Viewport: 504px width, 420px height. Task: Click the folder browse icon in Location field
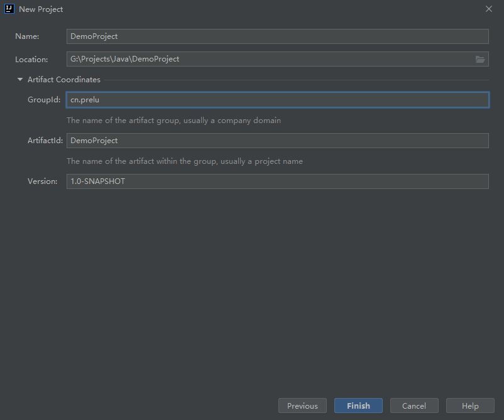pyautogui.click(x=480, y=60)
